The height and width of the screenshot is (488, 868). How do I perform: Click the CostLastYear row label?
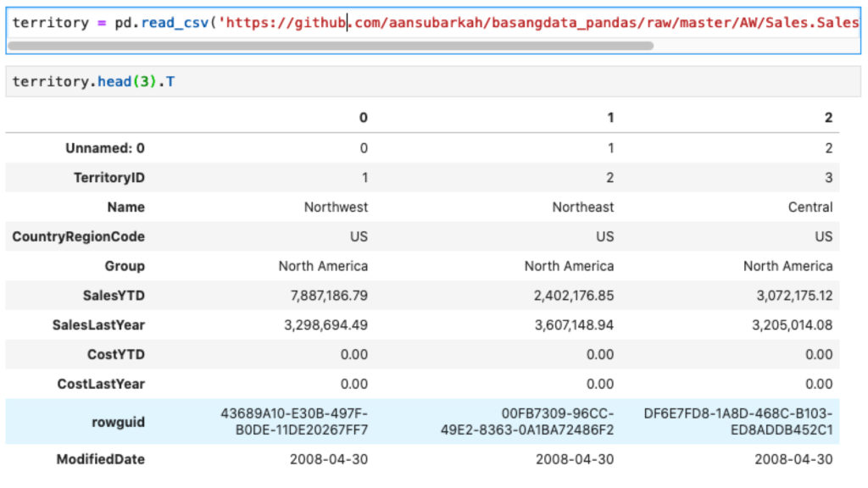(x=102, y=384)
